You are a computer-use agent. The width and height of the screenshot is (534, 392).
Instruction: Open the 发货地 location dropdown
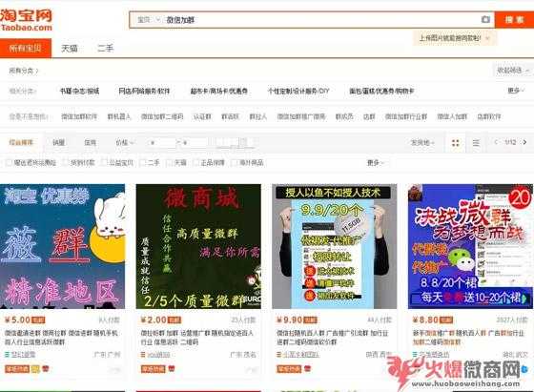point(422,142)
